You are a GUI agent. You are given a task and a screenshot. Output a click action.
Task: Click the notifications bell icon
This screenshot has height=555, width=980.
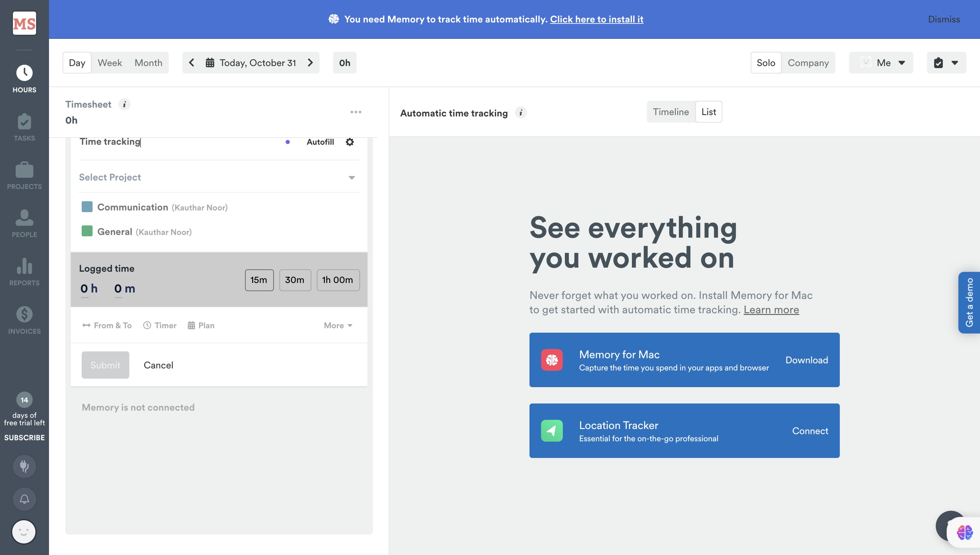[x=24, y=498]
